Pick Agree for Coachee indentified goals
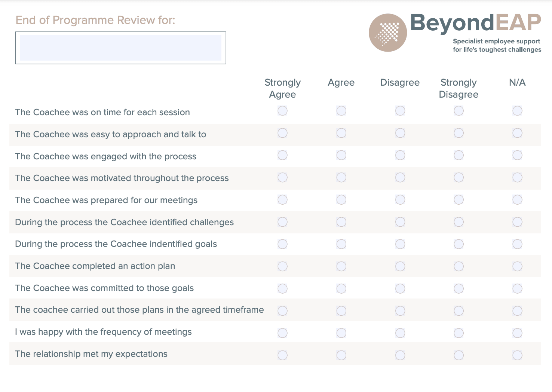This screenshot has height=392, width=552. 341,244
